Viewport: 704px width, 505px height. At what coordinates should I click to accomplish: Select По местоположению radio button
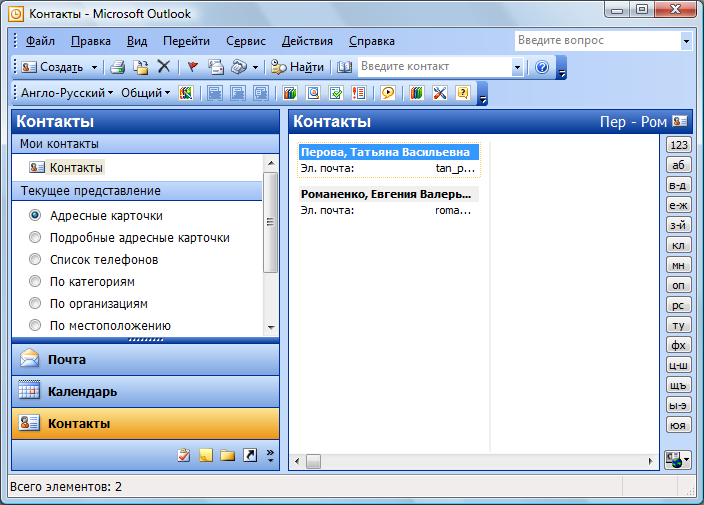point(35,325)
